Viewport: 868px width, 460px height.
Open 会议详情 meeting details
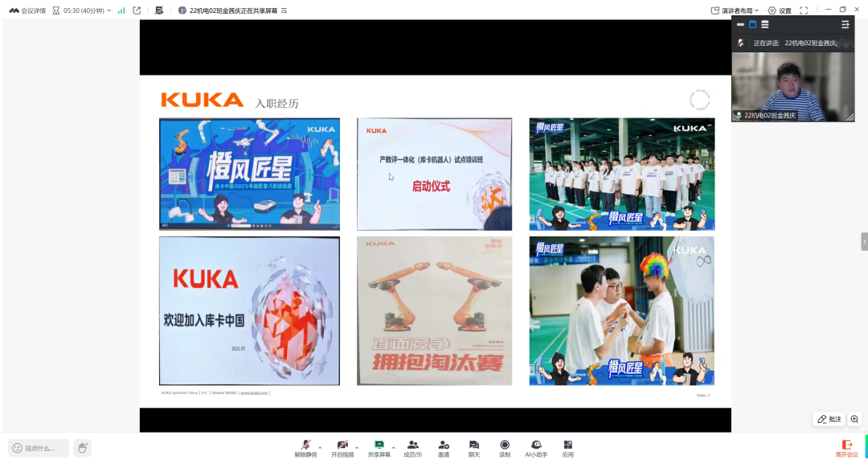click(27, 10)
